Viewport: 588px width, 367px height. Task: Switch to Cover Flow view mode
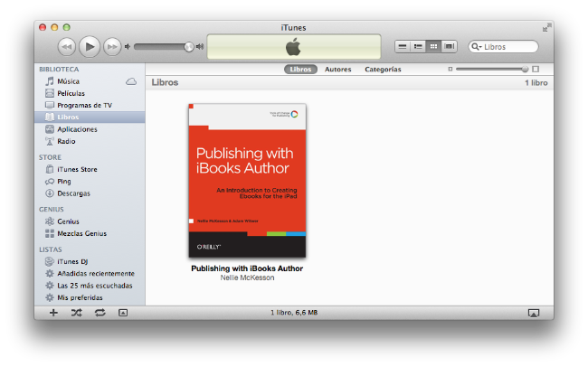tap(450, 46)
